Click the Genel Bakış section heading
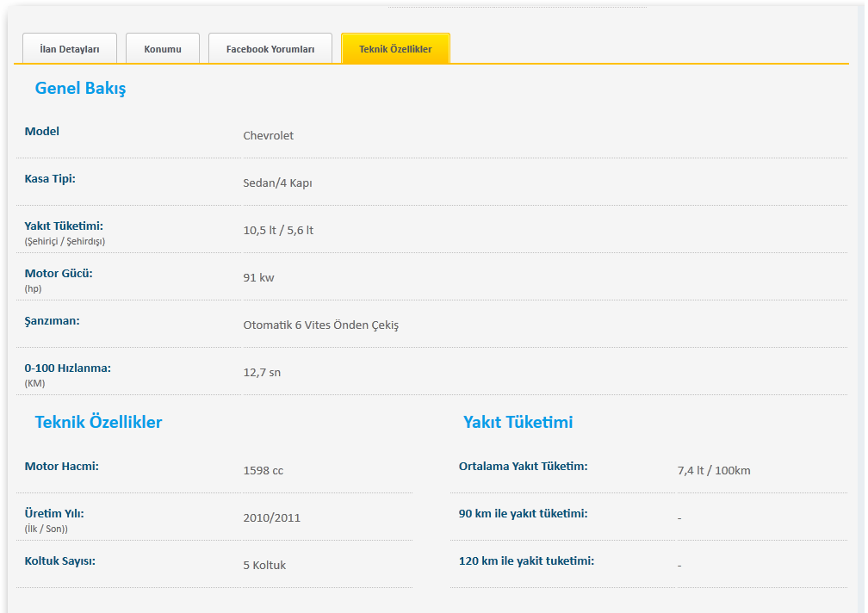868x613 pixels. tap(80, 88)
